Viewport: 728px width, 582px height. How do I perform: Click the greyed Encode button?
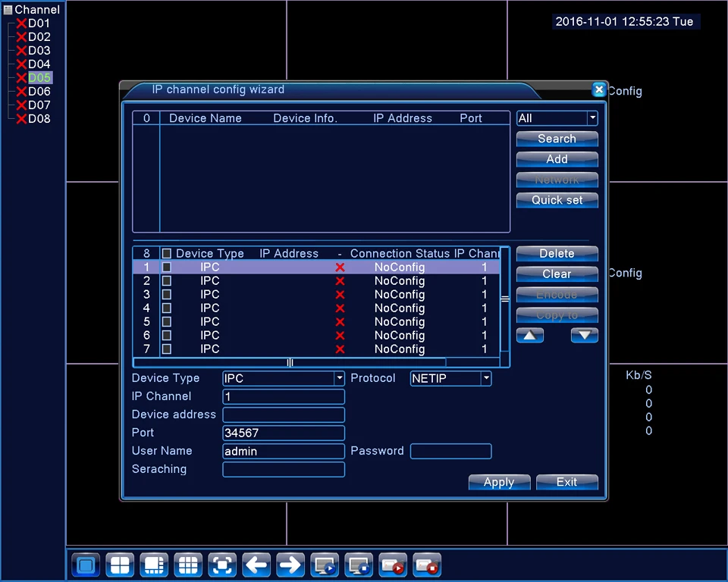(x=557, y=294)
